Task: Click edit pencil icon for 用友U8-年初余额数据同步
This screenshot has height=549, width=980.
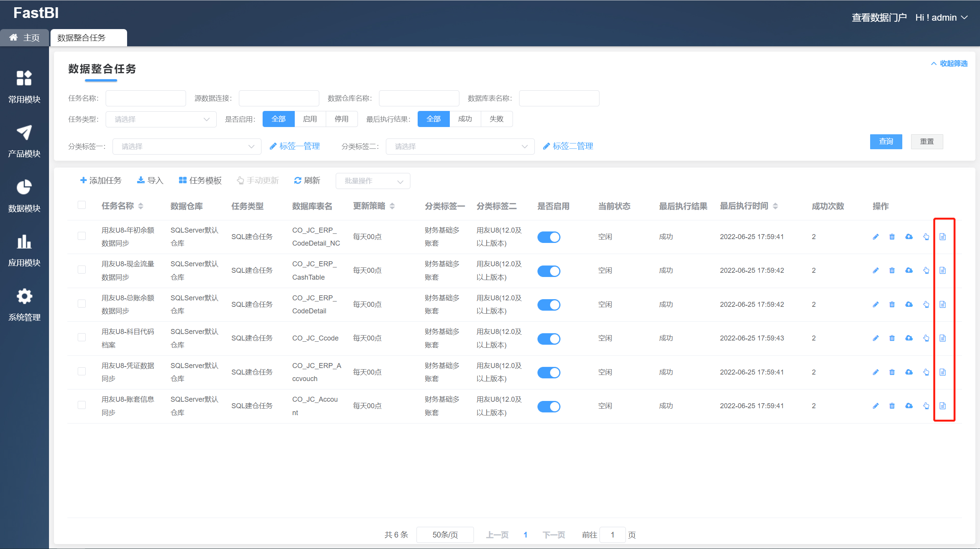Action: point(875,237)
